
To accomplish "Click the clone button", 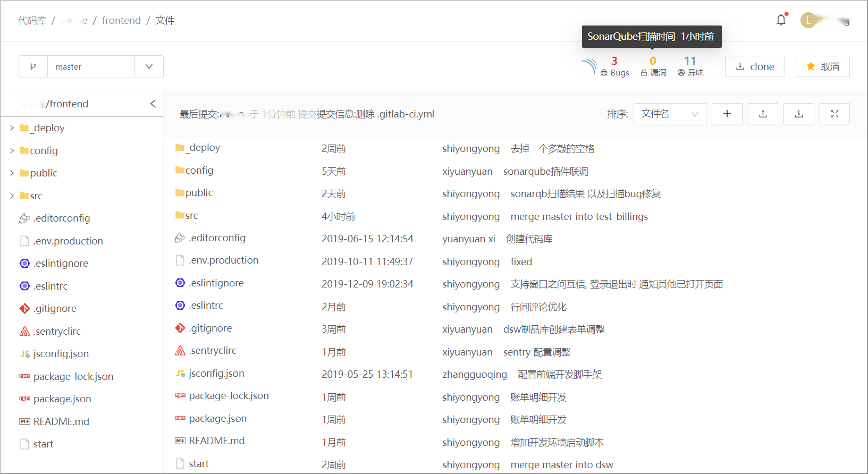I will (754, 66).
